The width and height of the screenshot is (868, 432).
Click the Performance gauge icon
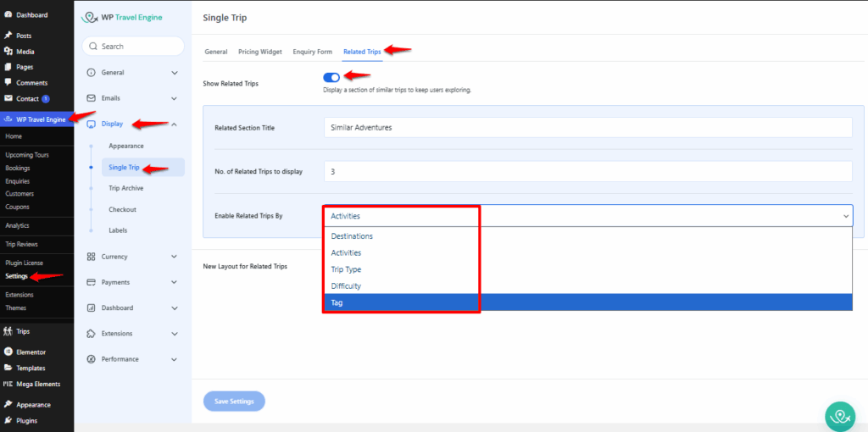pyautogui.click(x=91, y=359)
